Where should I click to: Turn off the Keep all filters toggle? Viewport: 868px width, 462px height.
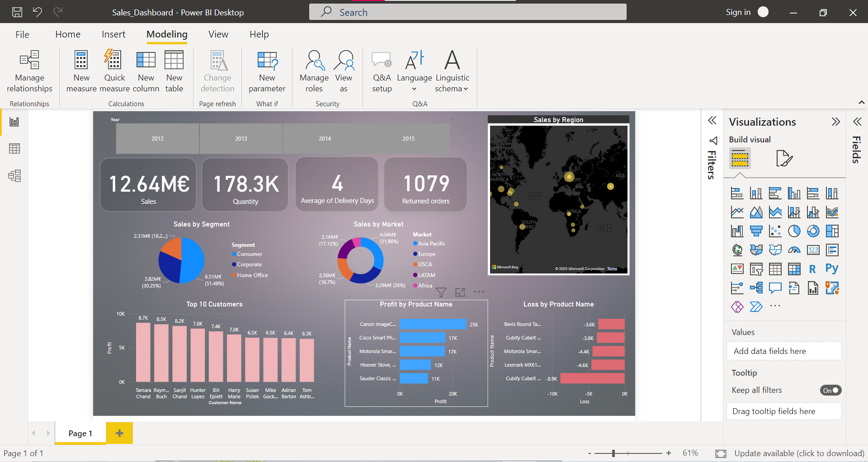[830, 390]
